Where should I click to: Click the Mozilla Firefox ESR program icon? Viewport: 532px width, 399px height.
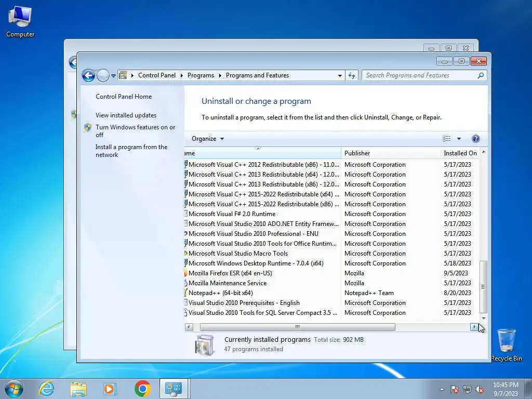pyautogui.click(x=185, y=273)
